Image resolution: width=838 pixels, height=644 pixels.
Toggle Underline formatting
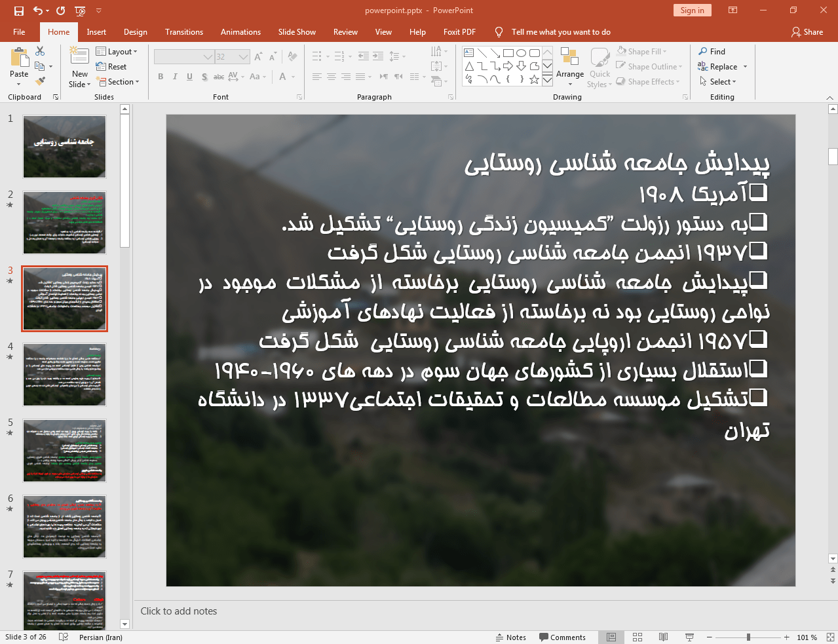point(189,77)
